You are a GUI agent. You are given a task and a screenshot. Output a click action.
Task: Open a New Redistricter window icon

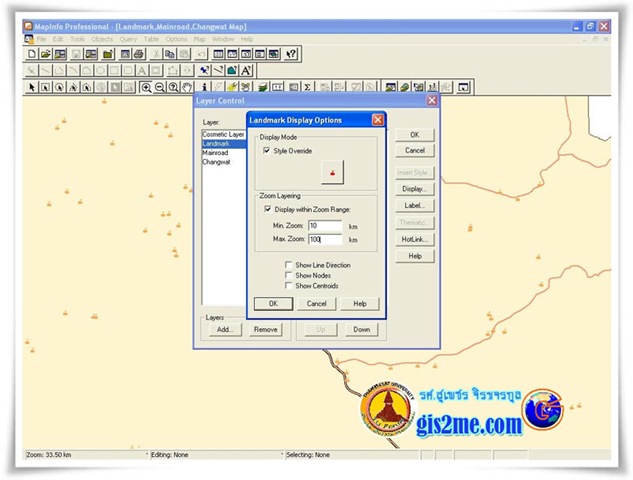click(274, 54)
